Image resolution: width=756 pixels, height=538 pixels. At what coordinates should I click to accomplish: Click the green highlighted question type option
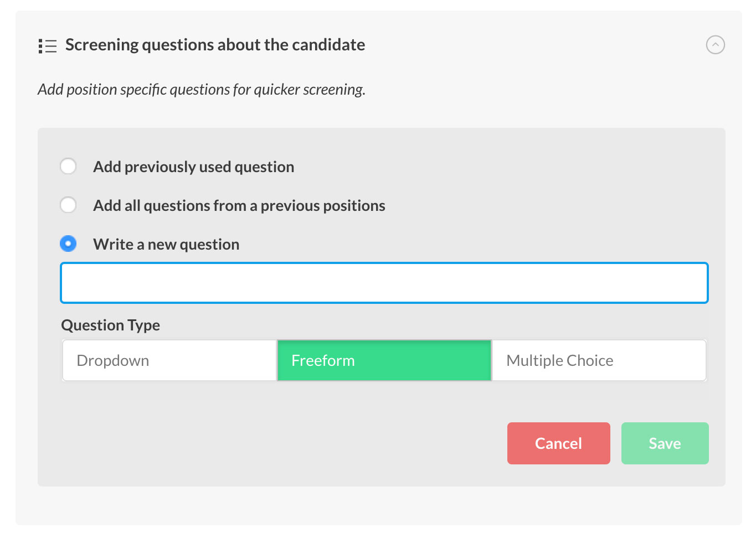click(x=384, y=360)
